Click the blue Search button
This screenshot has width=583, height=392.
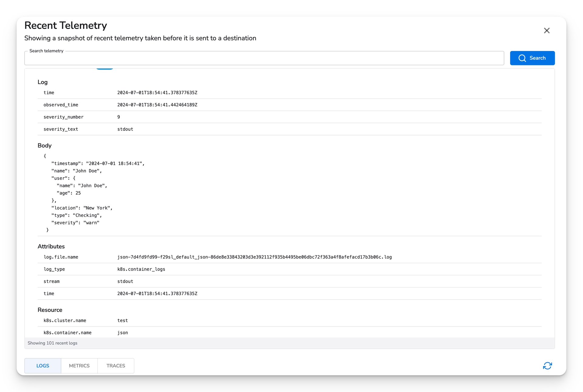(x=532, y=58)
